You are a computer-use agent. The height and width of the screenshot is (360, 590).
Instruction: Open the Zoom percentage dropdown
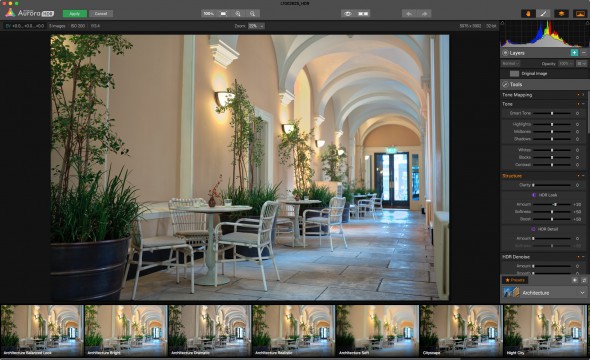click(256, 26)
